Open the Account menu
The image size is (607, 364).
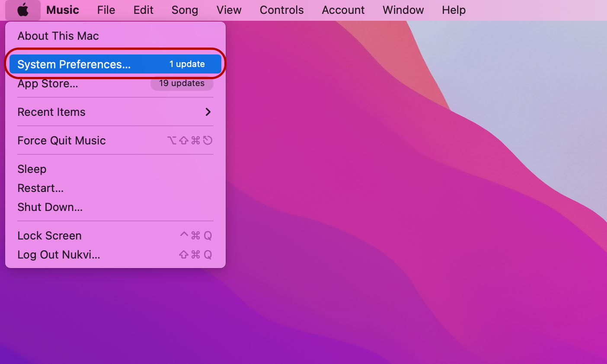coord(343,10)
